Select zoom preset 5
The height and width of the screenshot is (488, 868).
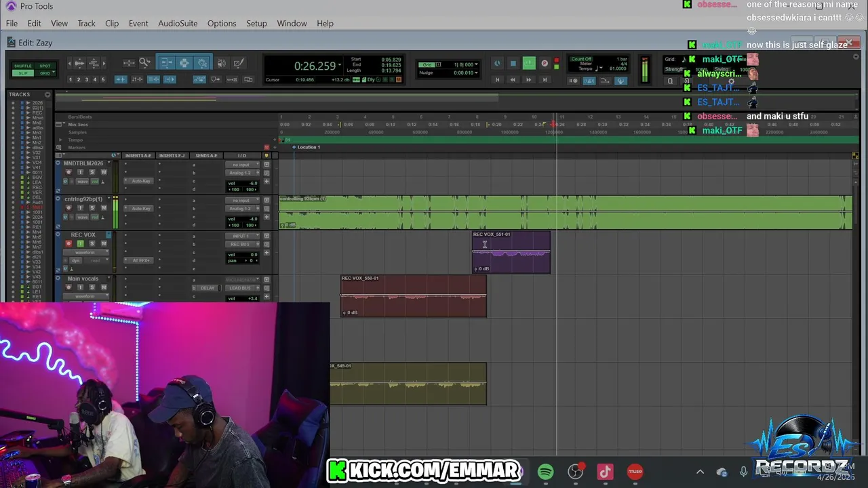pyautogui.click(x=103, y=80)
